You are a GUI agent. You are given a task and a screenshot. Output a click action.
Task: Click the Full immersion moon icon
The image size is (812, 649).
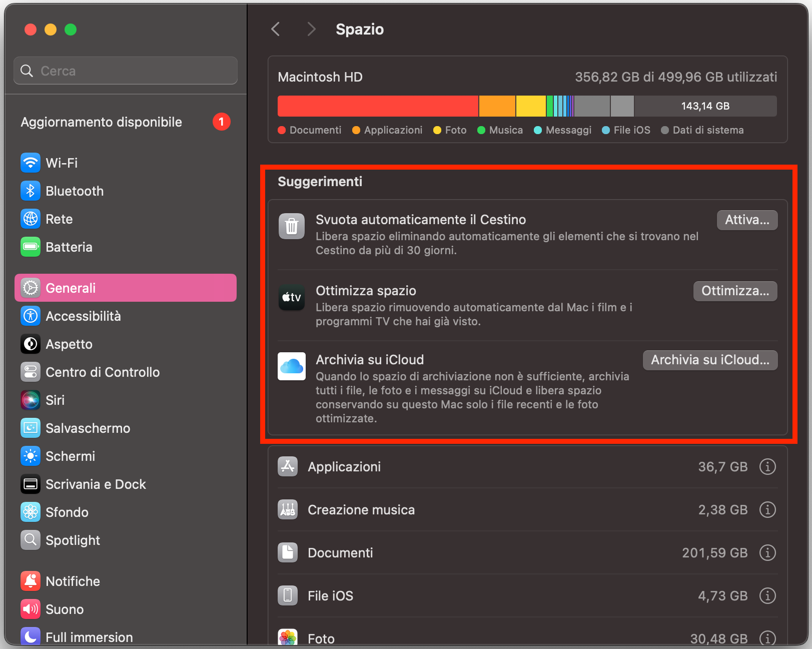pyautogui.click(x=31, y=636)
